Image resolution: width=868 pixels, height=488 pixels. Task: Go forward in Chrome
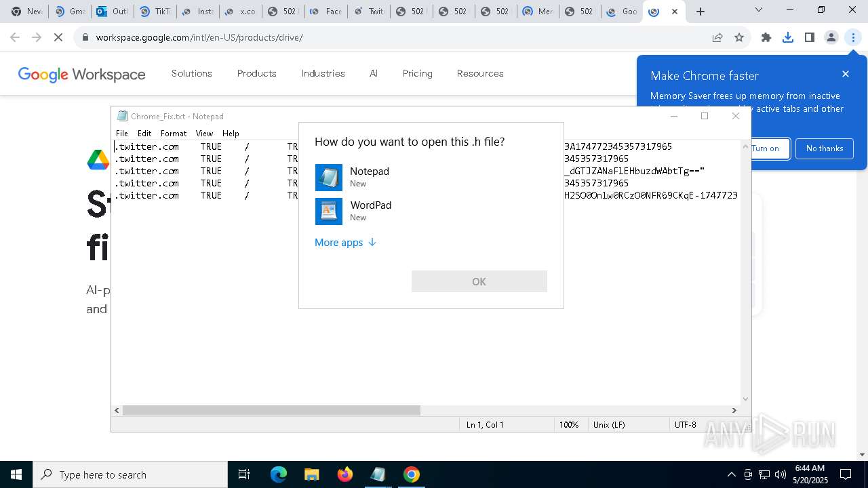[x=37, y=37]
